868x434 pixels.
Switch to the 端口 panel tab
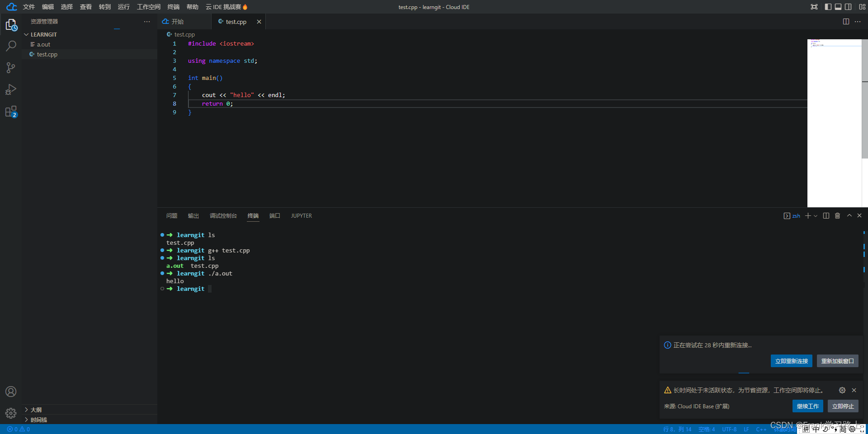[275, 216]
